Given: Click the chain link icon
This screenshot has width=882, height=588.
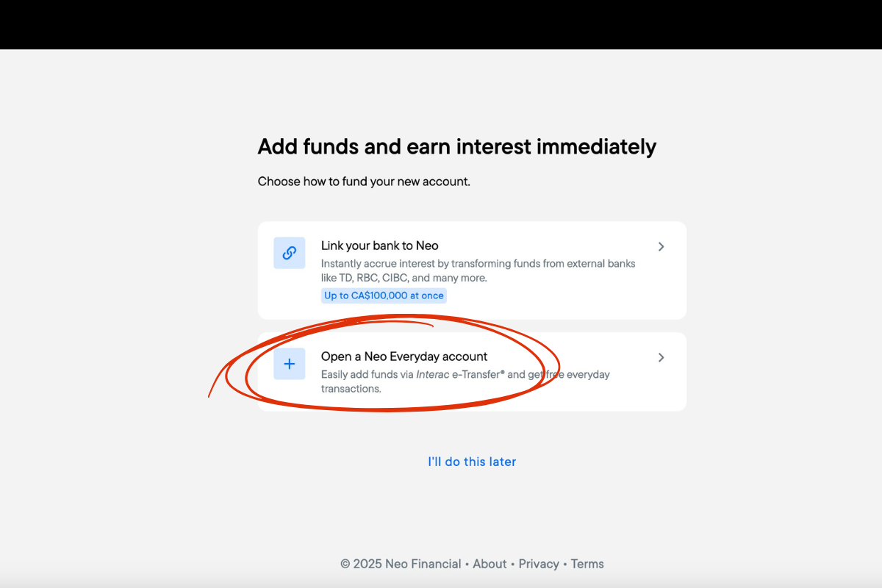Looking at the screenshot, I should [x=290, y=253].
